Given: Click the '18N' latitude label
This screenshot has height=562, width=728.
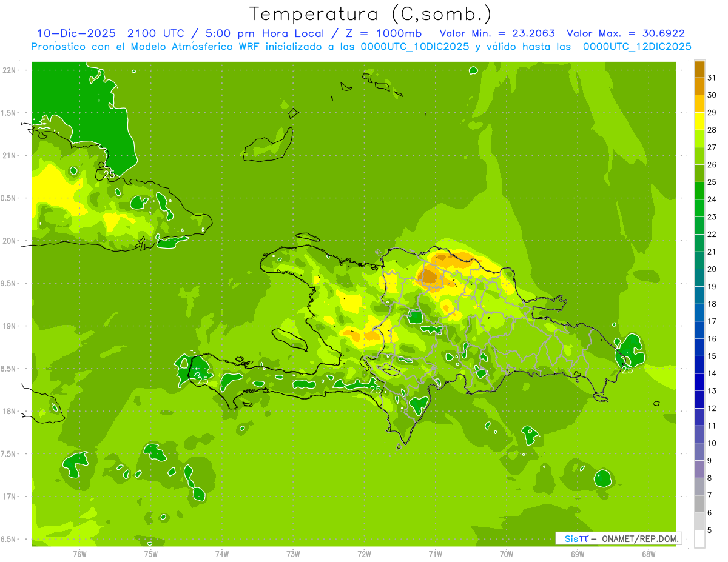Looking at the screenshot, I should coord(9,411).
